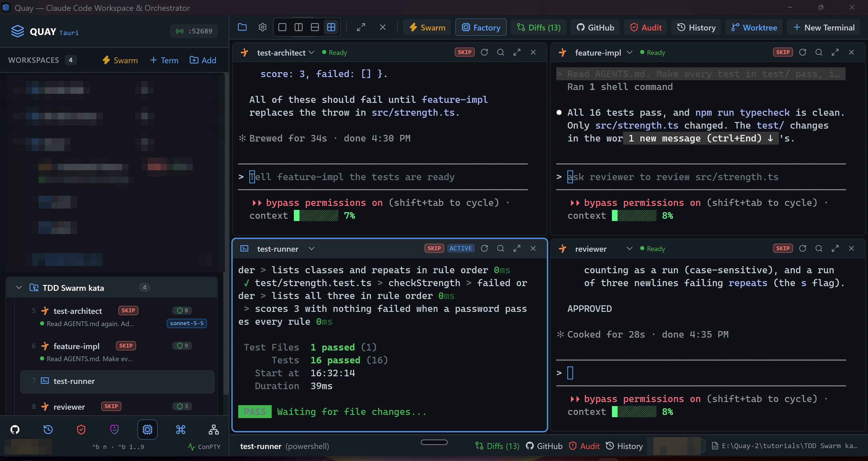The image size is (868, 461).
Task: Open the Factory tab in top toolbar
Action: coord(481,27)
